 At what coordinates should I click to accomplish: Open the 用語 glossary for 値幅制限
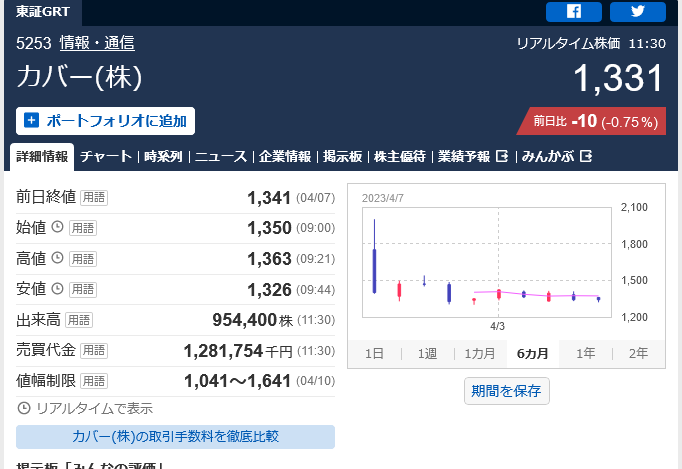pos(94,381)
